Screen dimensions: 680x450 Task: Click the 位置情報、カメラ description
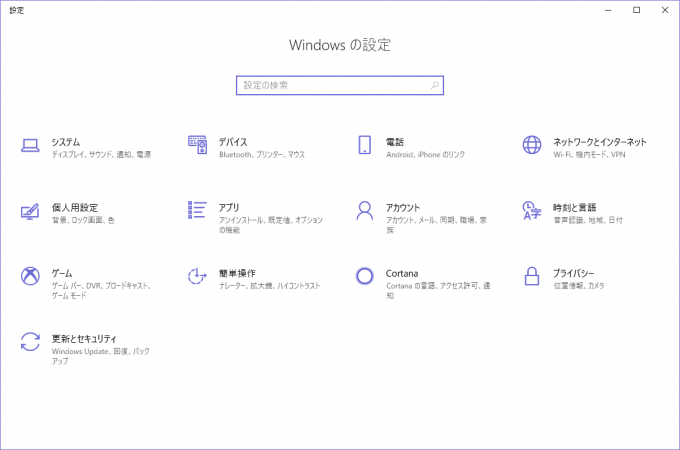click(579, 286)
